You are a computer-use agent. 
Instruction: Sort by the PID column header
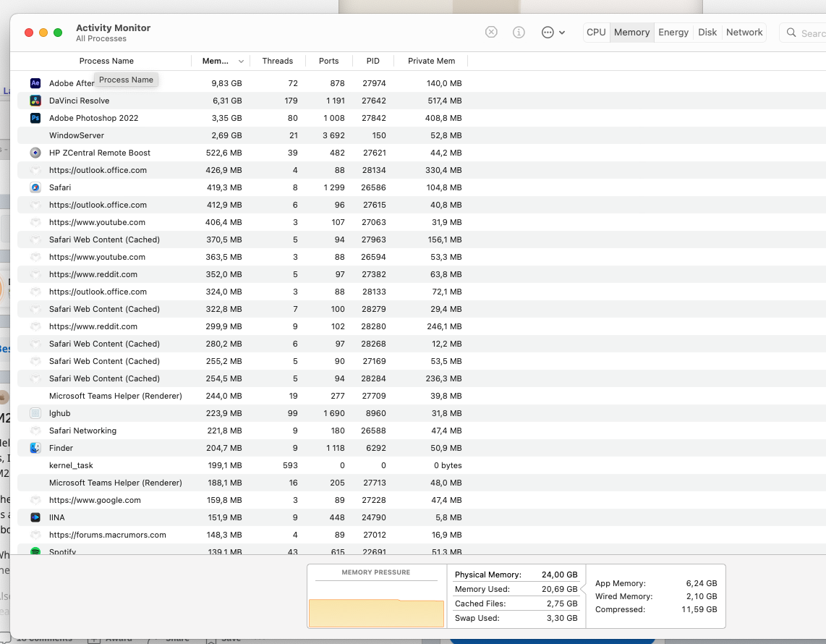coord(373,61)
